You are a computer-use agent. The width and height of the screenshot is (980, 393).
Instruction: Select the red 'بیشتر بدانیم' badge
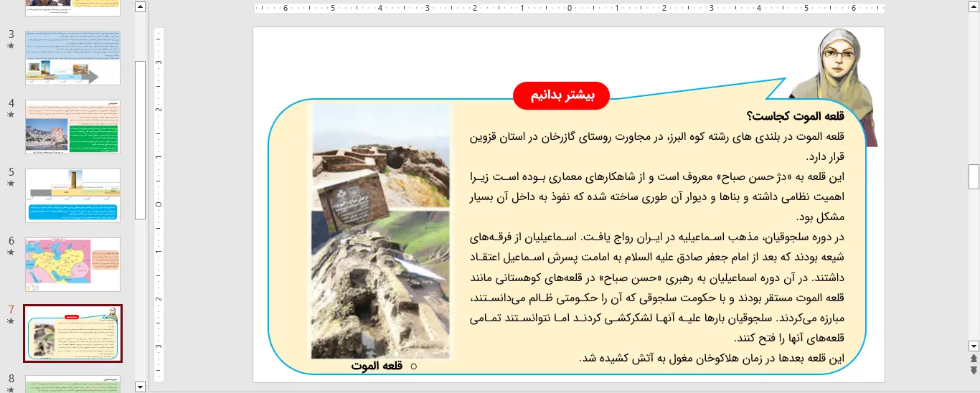[x=561, y=96]
